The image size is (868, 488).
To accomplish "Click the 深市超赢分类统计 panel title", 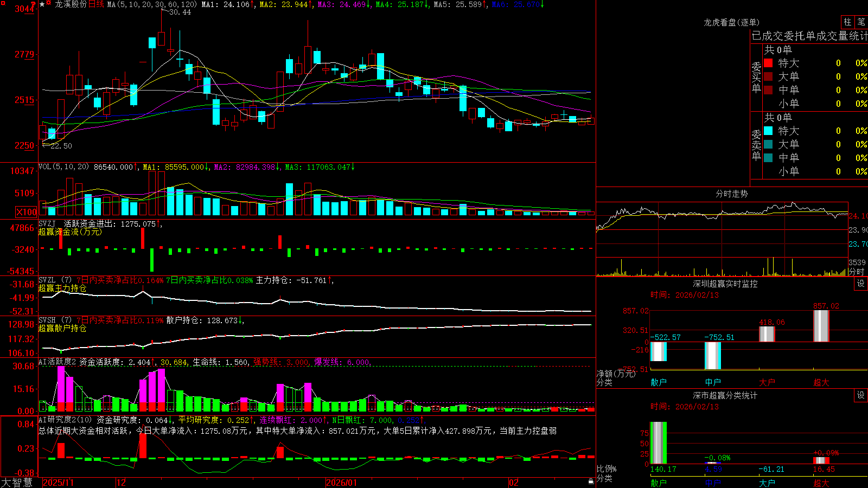I will (725, 395).
